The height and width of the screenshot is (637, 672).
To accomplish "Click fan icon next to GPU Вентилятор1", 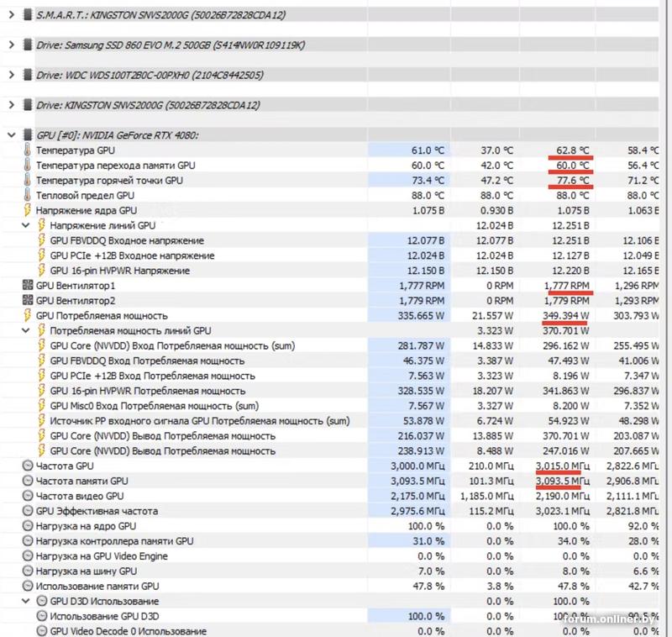I will click(28, 286).
